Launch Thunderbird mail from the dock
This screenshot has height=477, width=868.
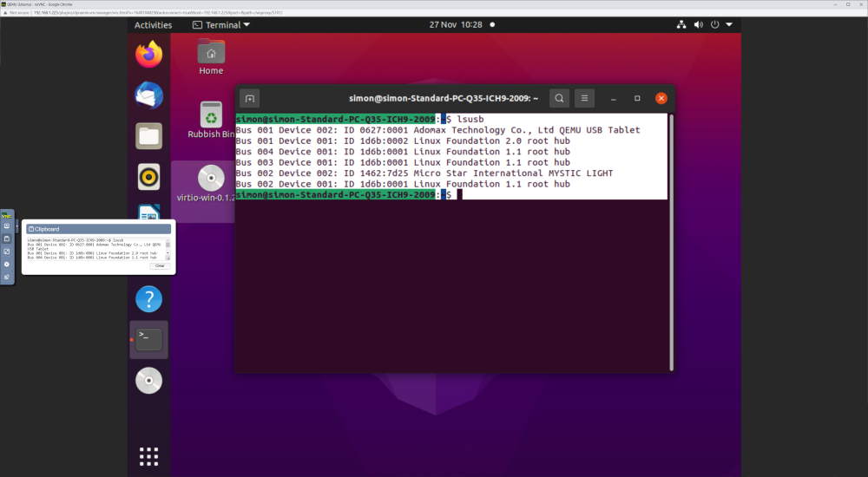click(x=149, y=95)
